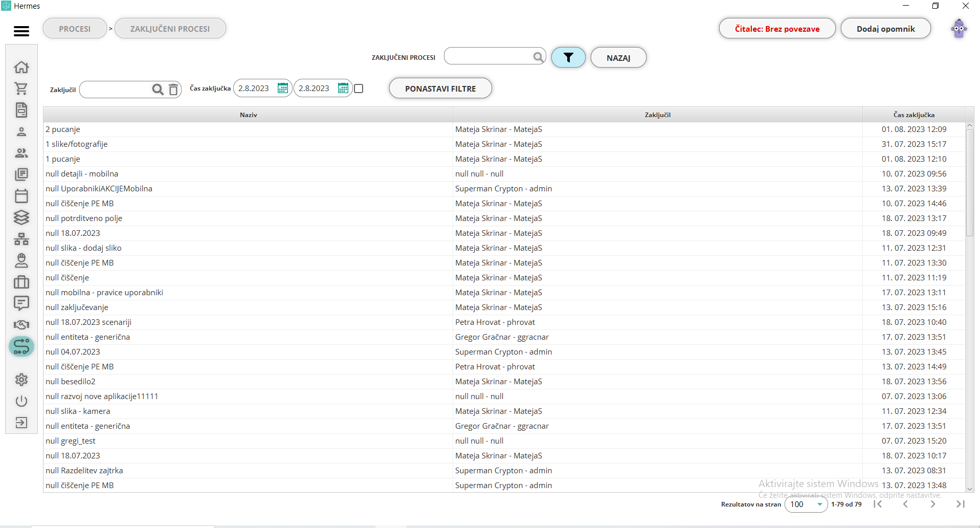Open settings gear in sidebar

pyautogui.click(x=21, y=380)
